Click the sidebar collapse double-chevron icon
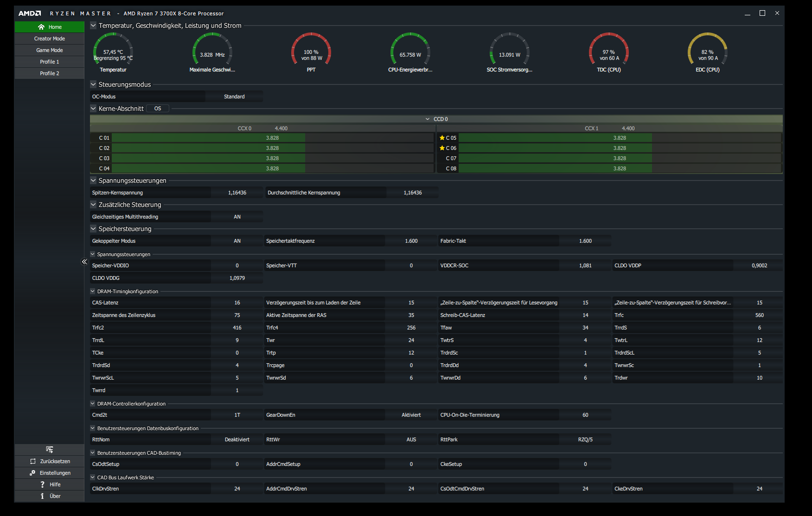The image size is (812, 516). (84, 262)
